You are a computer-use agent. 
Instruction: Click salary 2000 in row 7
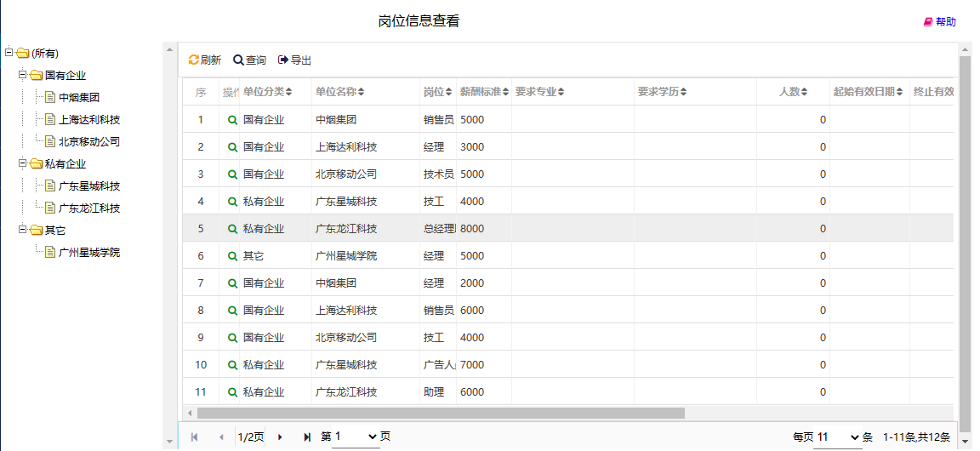click(472, 283)
